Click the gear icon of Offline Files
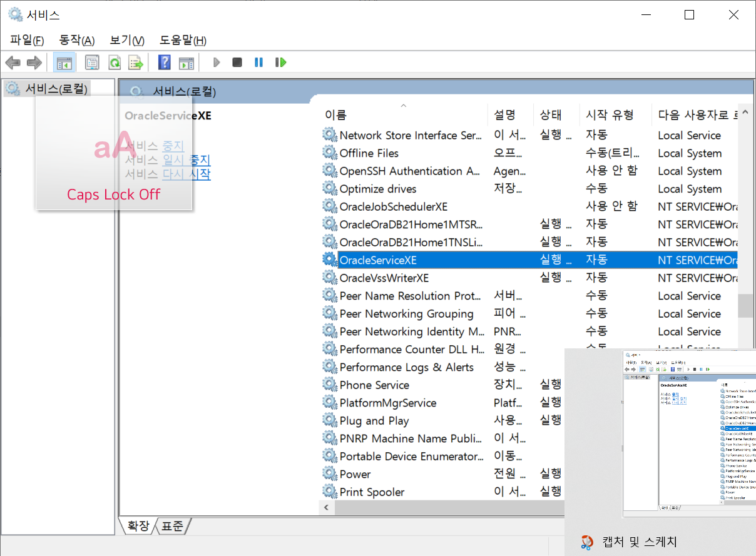This screenshot has width=756, height=556. click(330, 153)
